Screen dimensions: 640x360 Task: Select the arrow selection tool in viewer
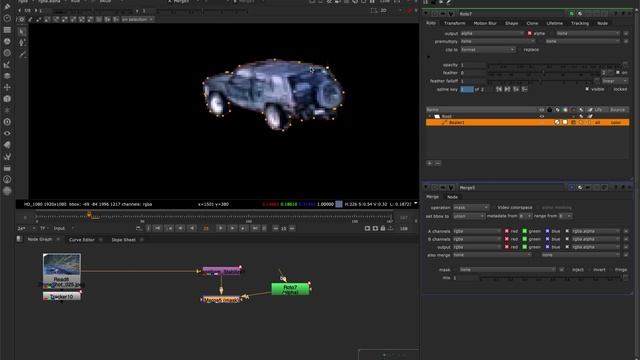click(x=22, y=31)
